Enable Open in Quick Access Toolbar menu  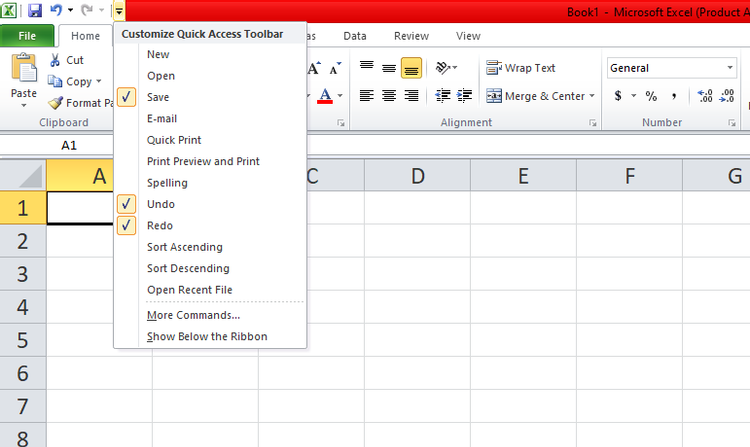[161, 76]
